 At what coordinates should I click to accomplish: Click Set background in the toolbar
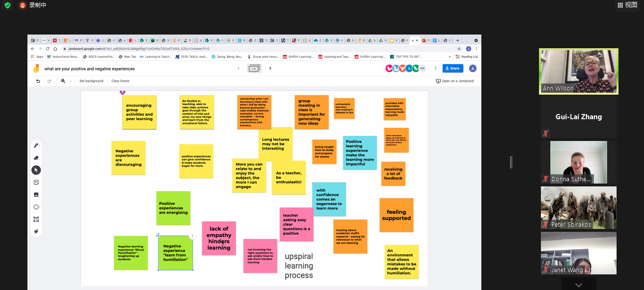tap(91, 81)
